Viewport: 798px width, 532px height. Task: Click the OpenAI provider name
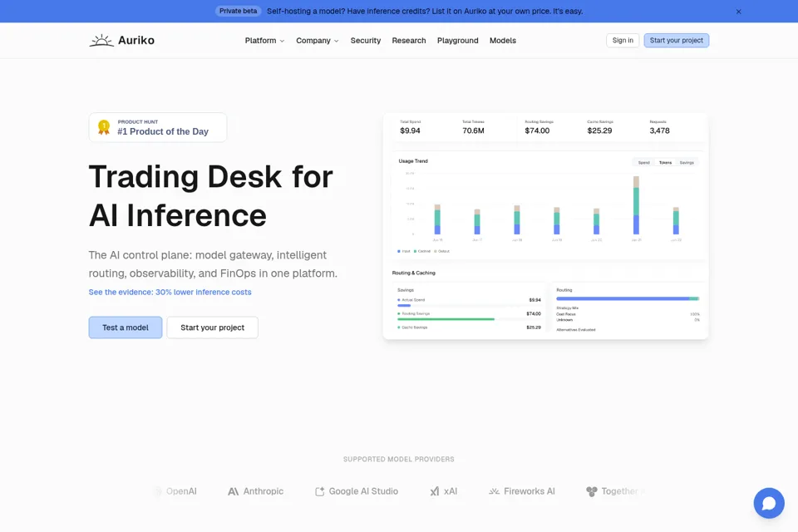pyautogui.click(x=181, y=491)
